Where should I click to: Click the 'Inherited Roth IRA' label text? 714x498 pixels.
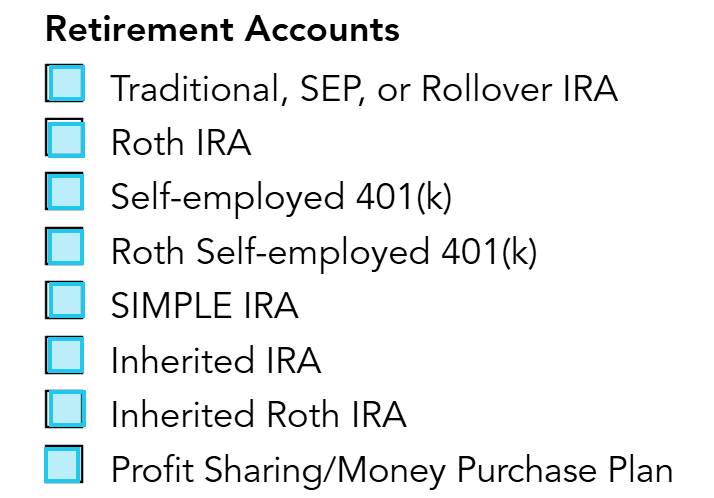tap(258, 414)
